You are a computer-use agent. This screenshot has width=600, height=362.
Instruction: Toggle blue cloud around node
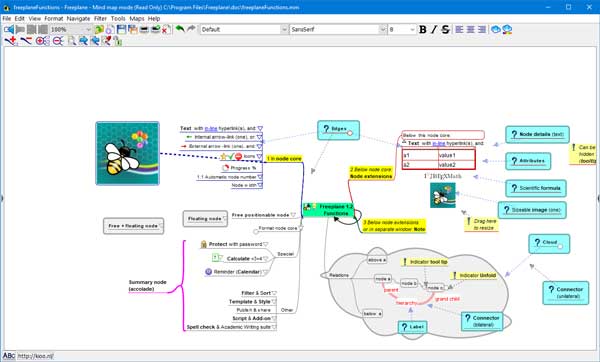pos(496,29)
